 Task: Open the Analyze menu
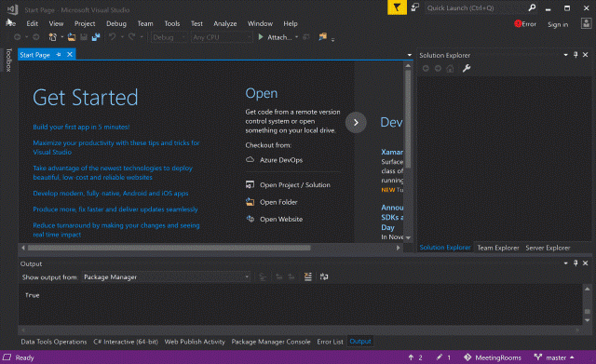point(225,23)
